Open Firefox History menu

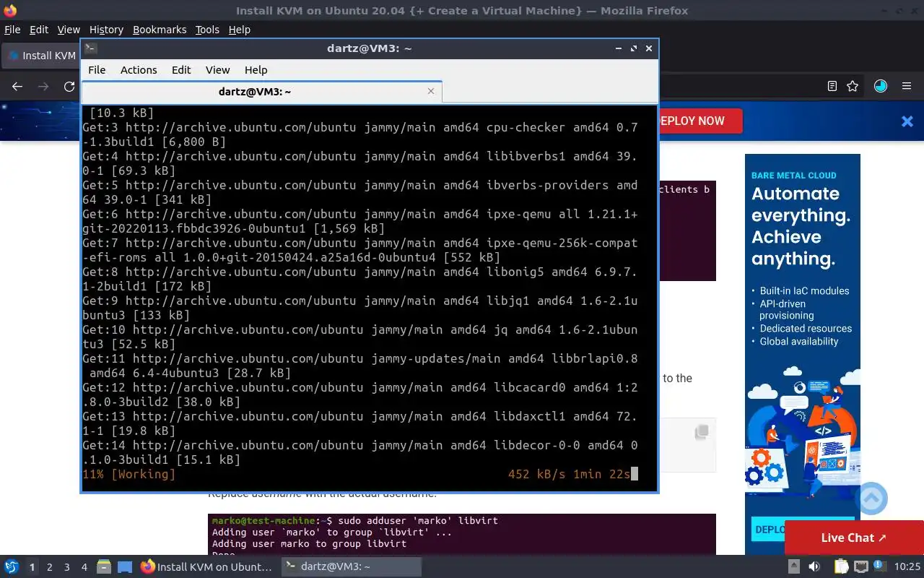(106, 30)
